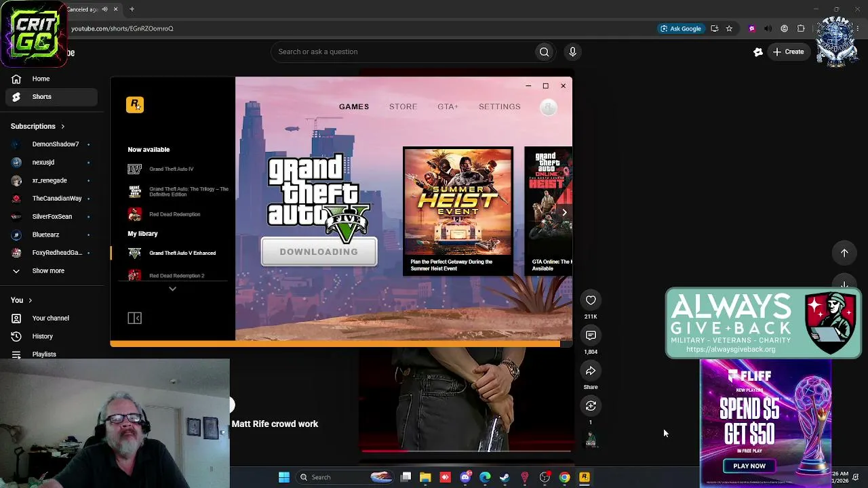Click PLAY NOW on the Fliff ad

[749, 466]
